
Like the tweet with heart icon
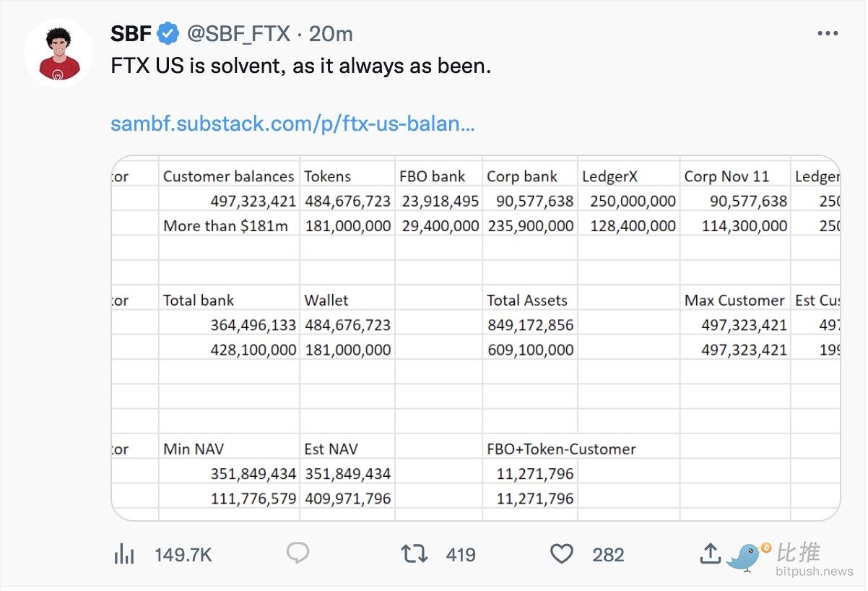561,554
